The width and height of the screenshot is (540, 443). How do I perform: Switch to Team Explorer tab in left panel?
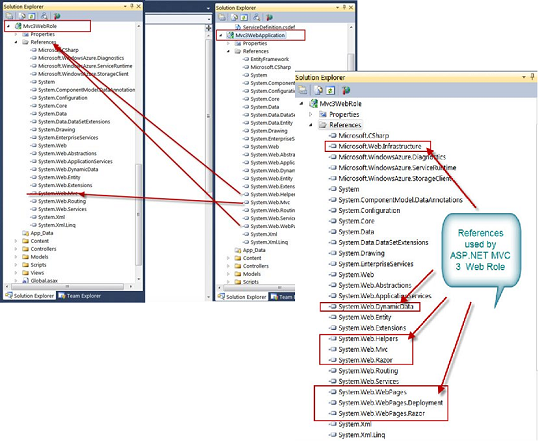[x=80, y=296]
